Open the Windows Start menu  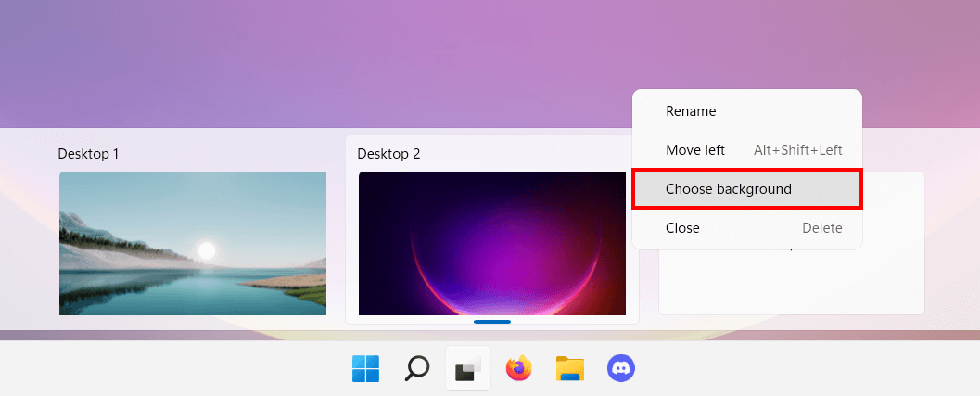(x=365, y=369)
